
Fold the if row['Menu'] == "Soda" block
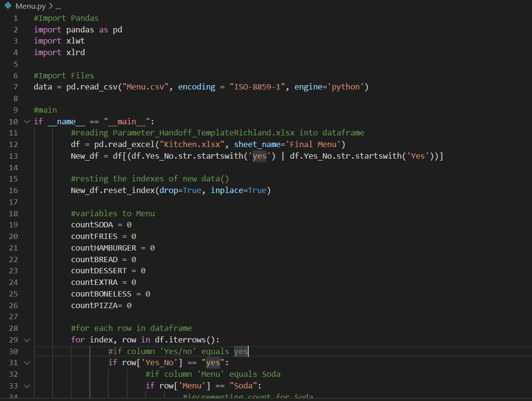(x=27, y=386)
